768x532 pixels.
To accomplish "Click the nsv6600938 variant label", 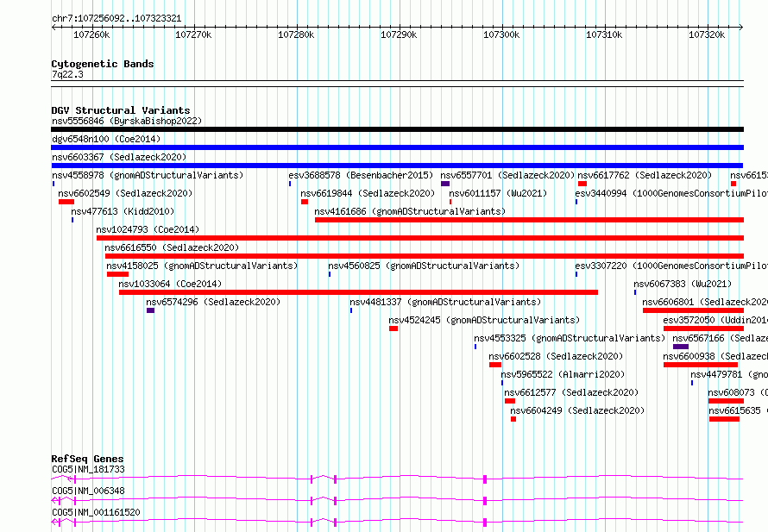I will click(x=715, y=356).
